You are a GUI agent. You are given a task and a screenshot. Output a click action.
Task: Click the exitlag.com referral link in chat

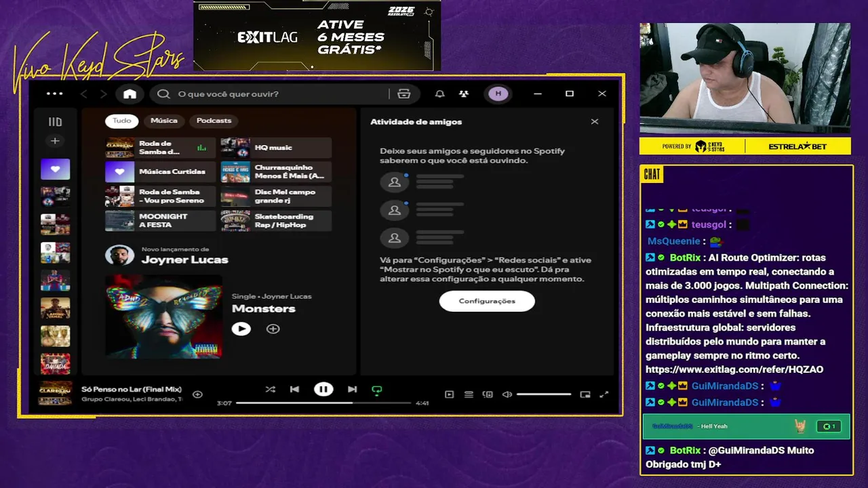(x=734, y=369)
